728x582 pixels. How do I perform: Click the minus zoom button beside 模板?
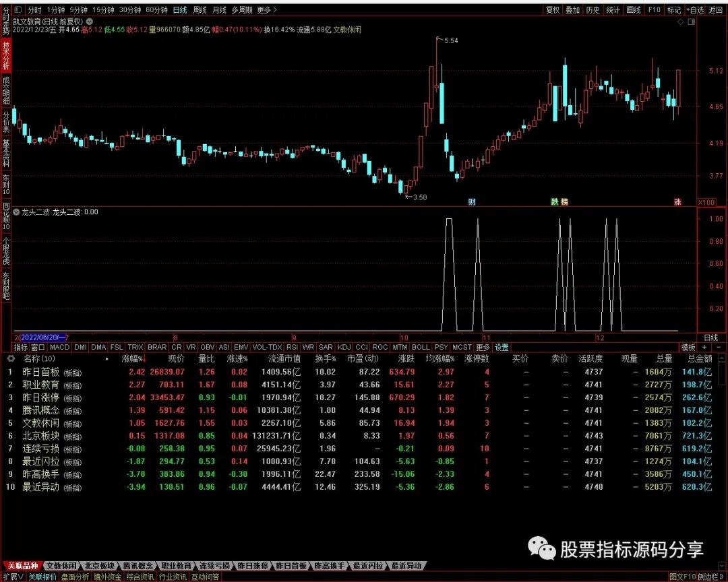[719, 347]
